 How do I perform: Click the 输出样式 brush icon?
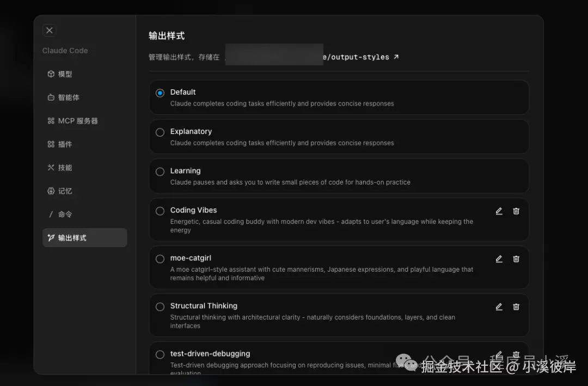point(51,237)
